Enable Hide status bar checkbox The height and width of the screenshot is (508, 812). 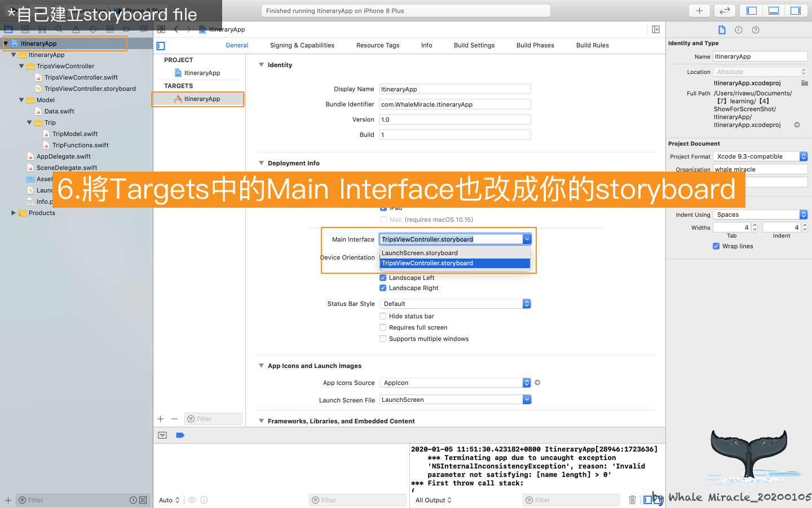coord(383,316)
